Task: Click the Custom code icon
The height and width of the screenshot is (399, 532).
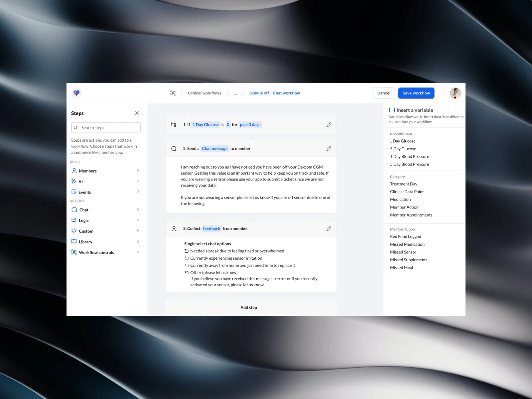Action: pyautogui.click(x=74, y=231)
